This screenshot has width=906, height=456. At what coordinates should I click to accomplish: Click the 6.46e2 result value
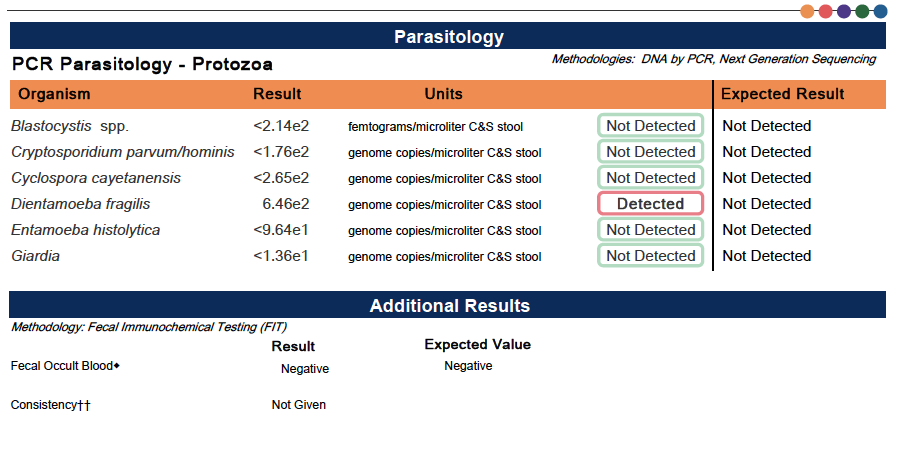tap(285, 204)
